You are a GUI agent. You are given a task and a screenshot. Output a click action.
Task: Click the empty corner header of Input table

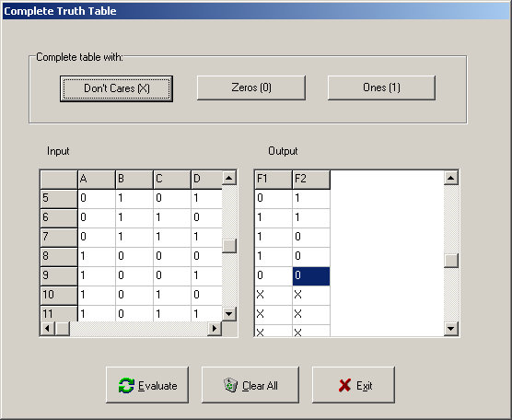pos(59,180)
